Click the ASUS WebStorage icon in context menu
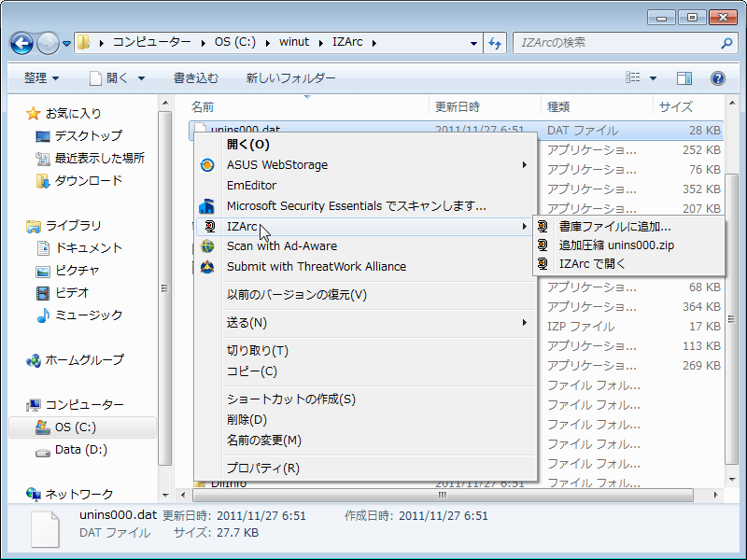 coord(207,165)
